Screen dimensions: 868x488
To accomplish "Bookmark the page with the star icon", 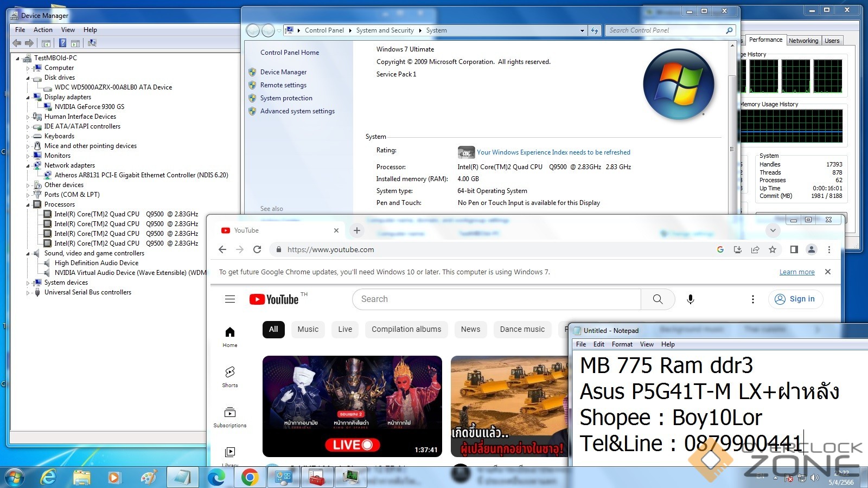I will (773, 249).
